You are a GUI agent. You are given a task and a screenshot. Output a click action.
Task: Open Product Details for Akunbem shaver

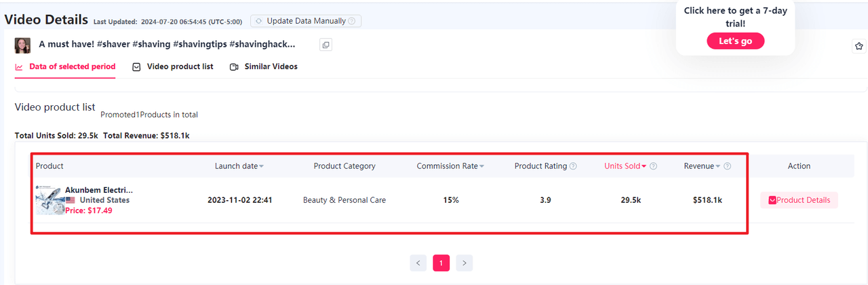pyautogui.click(x=800, y=200)
